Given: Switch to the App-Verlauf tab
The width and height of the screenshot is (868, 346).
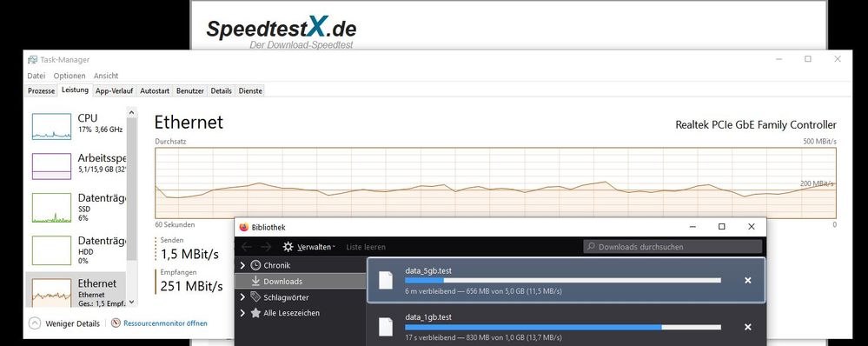Looking at the screenshot, I should point(114,90).
